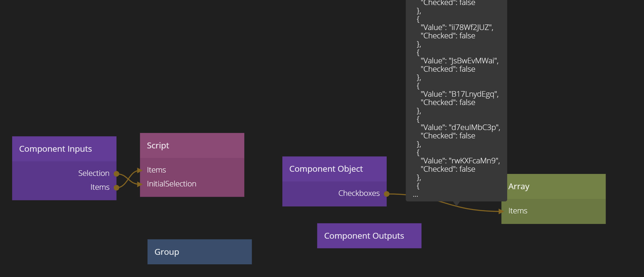Click the Items output dot on Component Inputs
Image resolution: width=644 pixels, height=277 pixels.
point(117,188)
